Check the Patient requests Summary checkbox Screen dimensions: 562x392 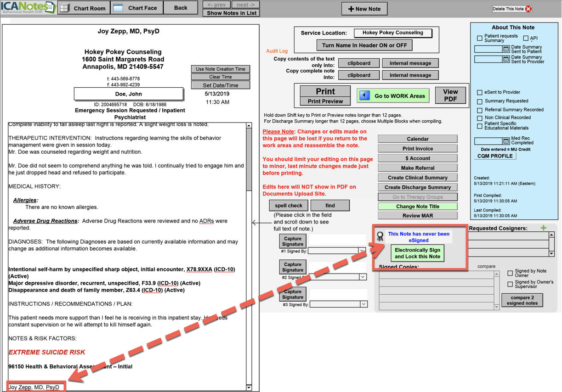(x=480, y=38)
